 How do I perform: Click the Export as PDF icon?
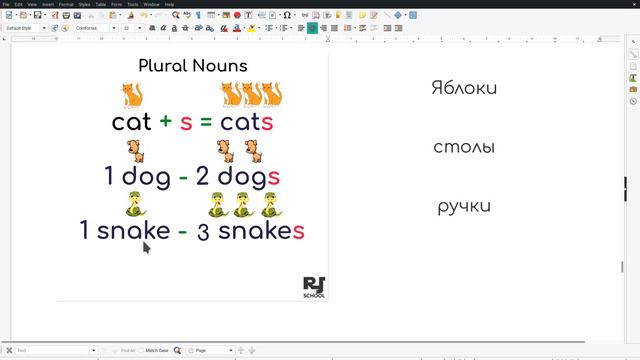click(x=55, y=15)
